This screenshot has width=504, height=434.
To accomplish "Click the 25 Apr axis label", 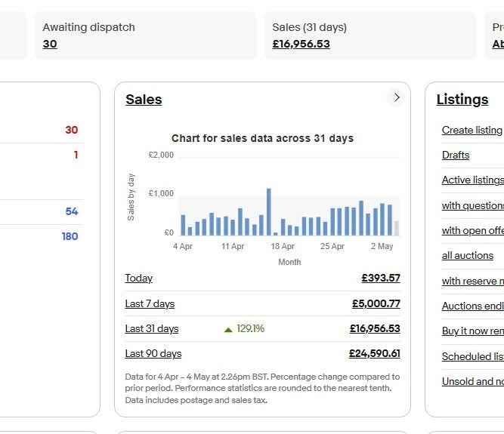I will (332, 246).
